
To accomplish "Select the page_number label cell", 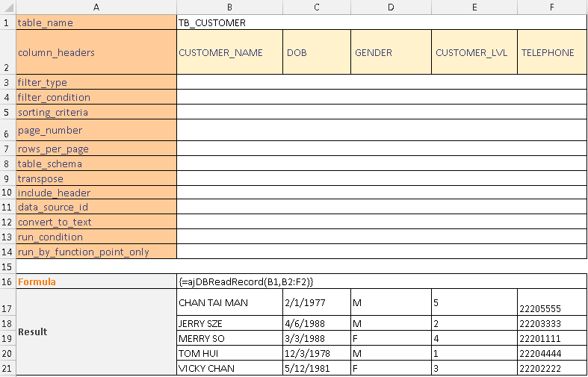I will tap(96, 130).
